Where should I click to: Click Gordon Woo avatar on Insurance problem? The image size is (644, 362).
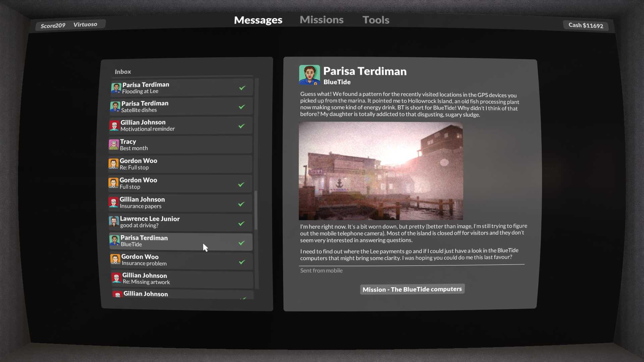pos(115,259)
